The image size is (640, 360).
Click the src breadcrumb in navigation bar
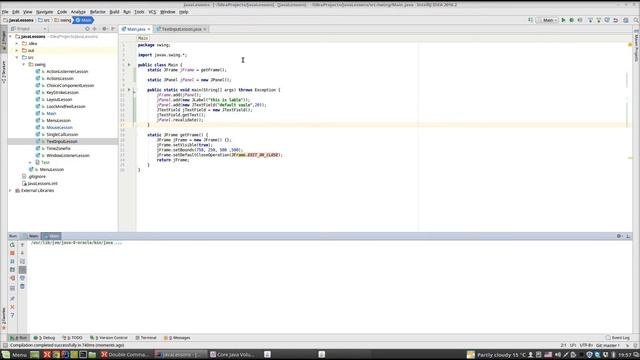pyautogui.click(x=44, y=20)
